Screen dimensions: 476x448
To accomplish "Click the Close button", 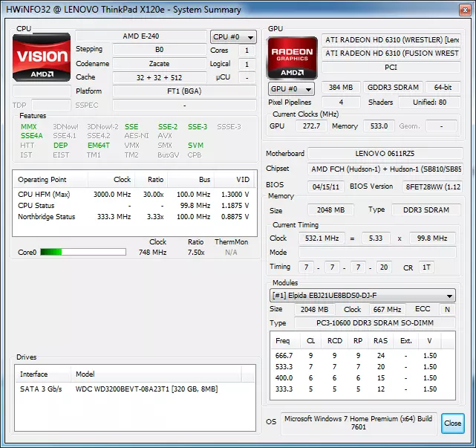I will click(453, 423).
